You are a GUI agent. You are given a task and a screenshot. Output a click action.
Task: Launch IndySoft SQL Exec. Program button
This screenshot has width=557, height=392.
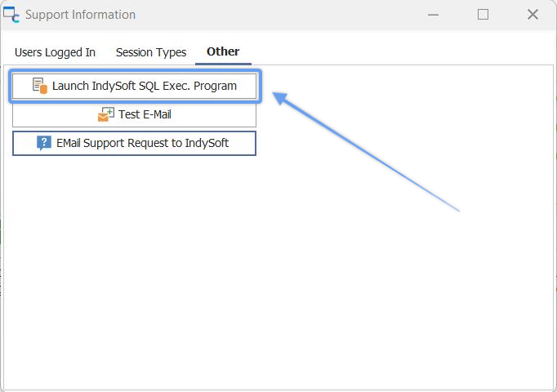[x=134, y=86]
